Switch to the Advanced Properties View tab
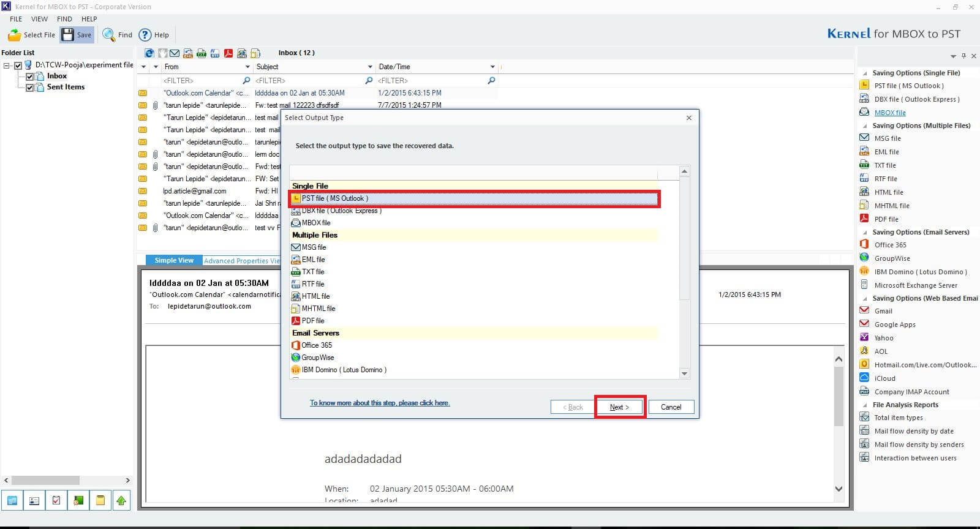 (241, 261)
